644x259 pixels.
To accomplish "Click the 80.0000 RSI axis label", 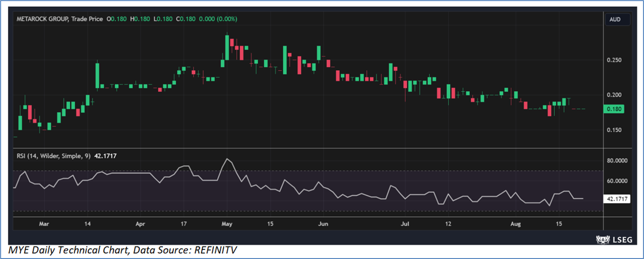I will [x=618, y=160].
